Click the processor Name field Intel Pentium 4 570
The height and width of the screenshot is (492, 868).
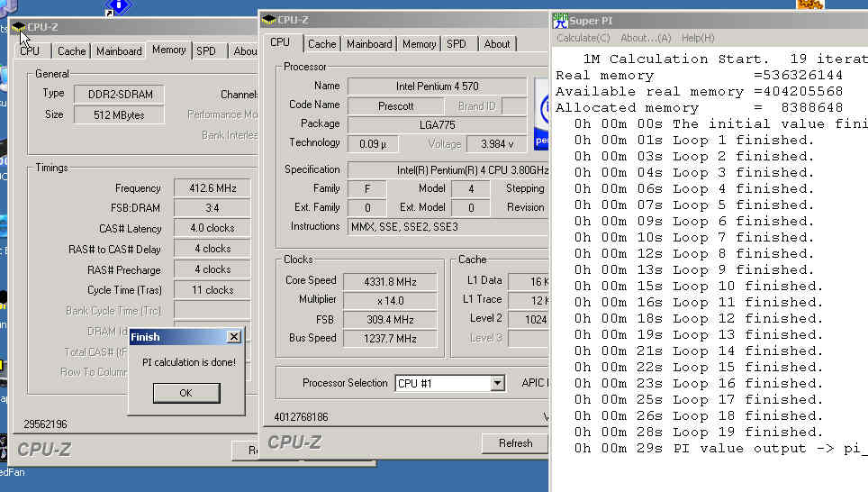[438, 87]
